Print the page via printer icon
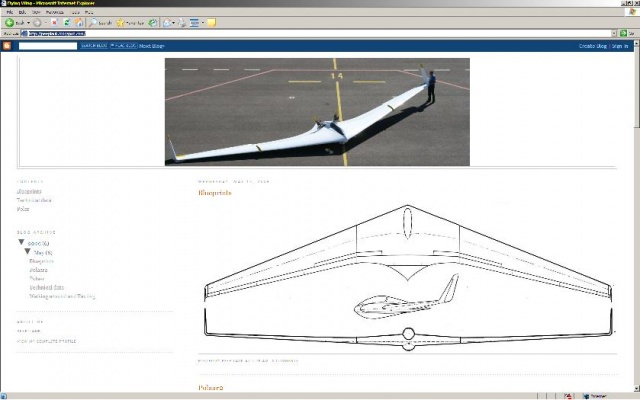 click(x=182, y=23)
